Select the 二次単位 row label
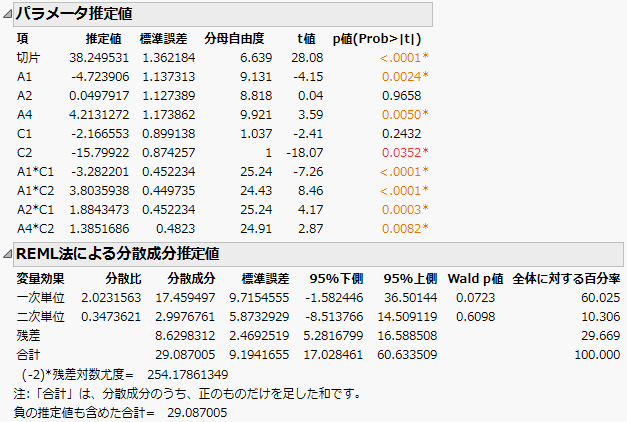Viewport: 627px width, 422px height. 40,317
